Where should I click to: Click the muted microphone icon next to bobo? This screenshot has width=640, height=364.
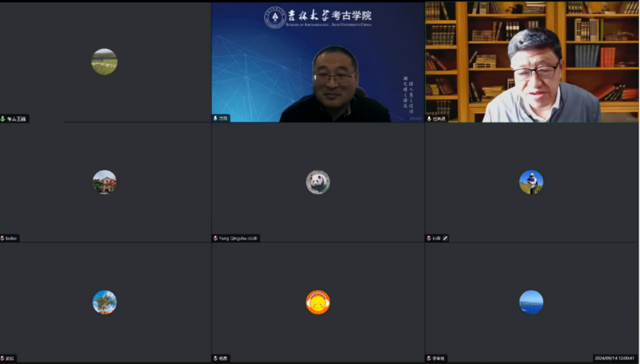click(x=3, y=238)
